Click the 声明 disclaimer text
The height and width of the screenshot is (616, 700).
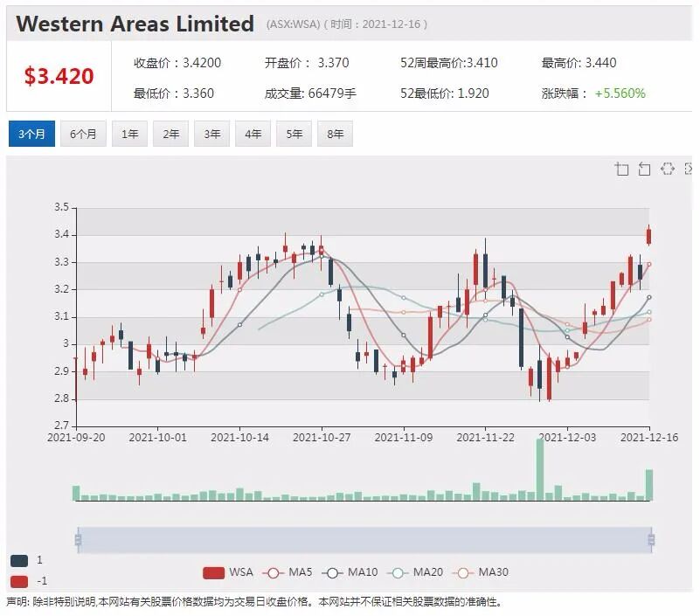pyautogui.click(x=253, y=602)
